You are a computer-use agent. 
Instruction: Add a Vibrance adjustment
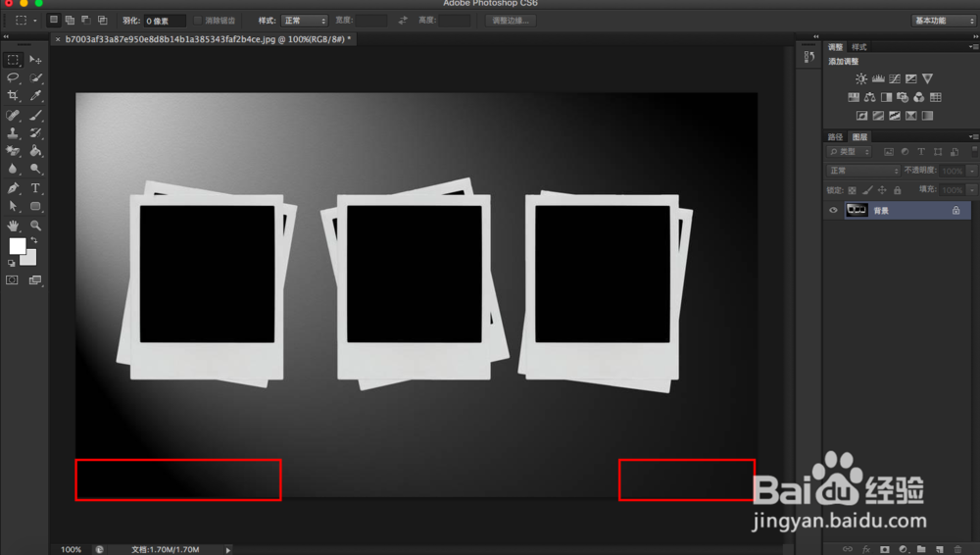point(927,78)
